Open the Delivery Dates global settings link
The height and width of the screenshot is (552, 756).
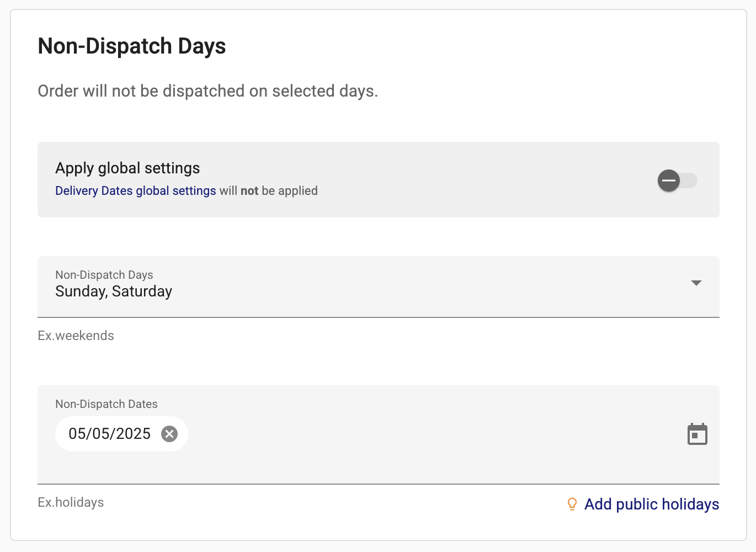pos(136,191)
